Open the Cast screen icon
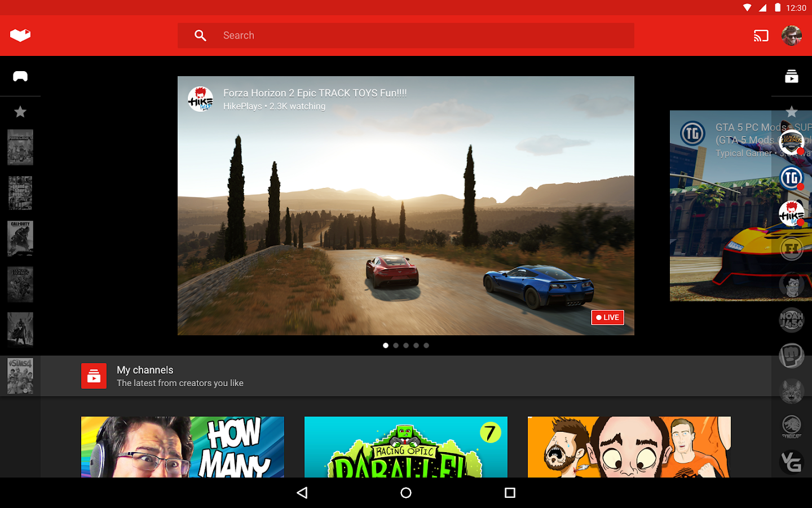The image size is (812, 508). point(761,36)
